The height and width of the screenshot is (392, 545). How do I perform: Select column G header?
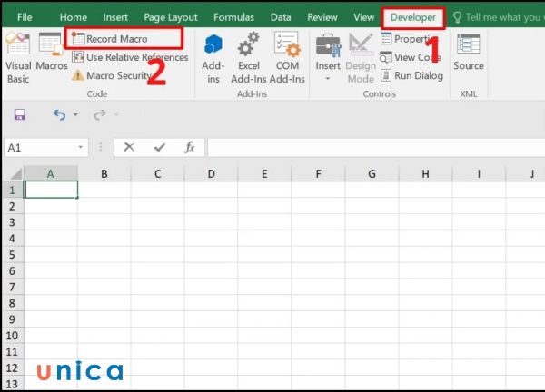(372, 173)
